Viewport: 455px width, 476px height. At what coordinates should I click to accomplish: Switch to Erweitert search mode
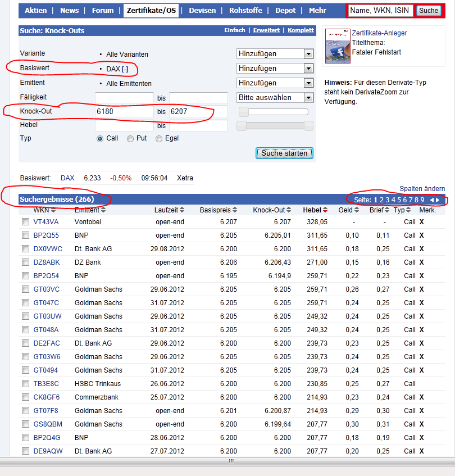[x=266, y=30]
